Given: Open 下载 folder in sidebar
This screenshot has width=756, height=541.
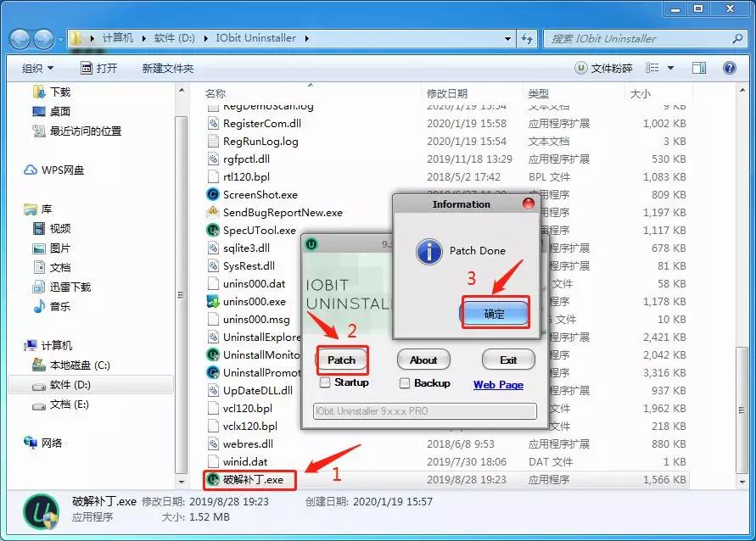Looking at the screenshot, I should [52, 92].
